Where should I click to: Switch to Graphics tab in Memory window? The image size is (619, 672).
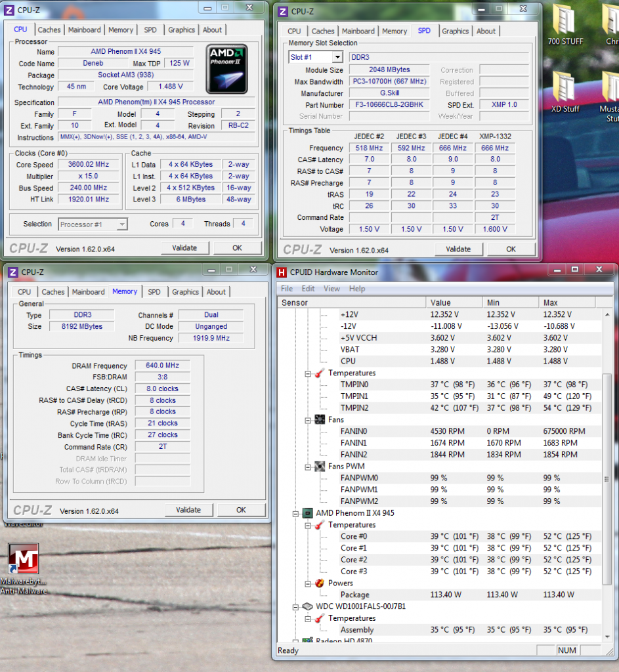pyautogui.click(x=185, y=292)
